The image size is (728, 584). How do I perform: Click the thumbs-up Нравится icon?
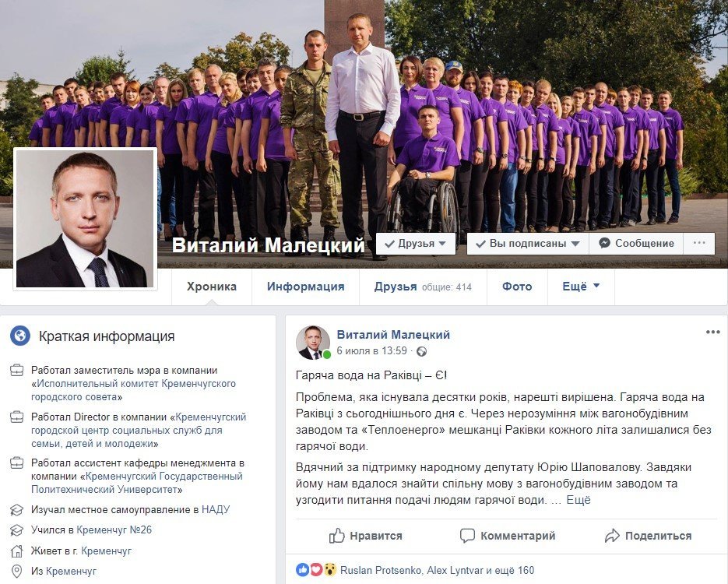tap(336, 536)
